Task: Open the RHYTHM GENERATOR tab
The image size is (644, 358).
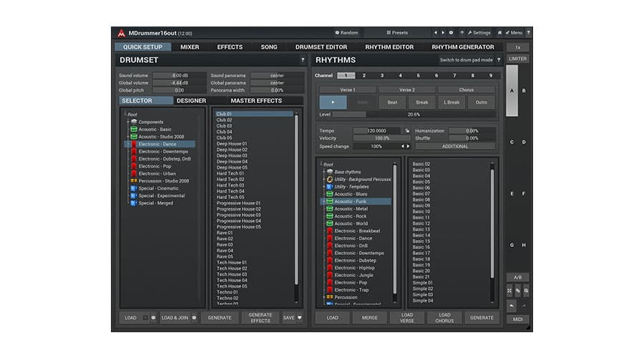Action: (463, 47)
